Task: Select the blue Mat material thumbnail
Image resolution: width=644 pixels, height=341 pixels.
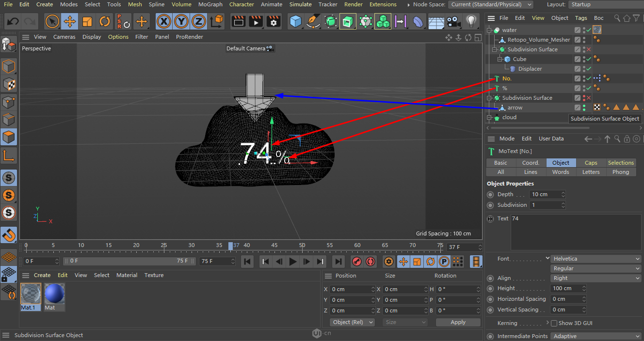Action: pos(54,294)
